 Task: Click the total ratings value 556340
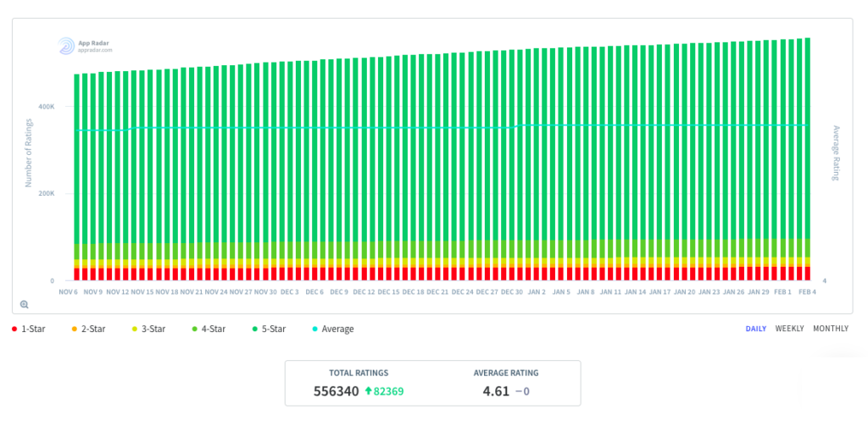(336, 391)
